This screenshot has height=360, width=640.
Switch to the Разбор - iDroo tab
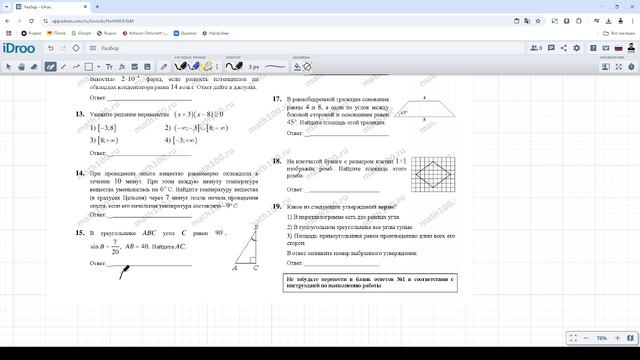(x=51, y=7)
